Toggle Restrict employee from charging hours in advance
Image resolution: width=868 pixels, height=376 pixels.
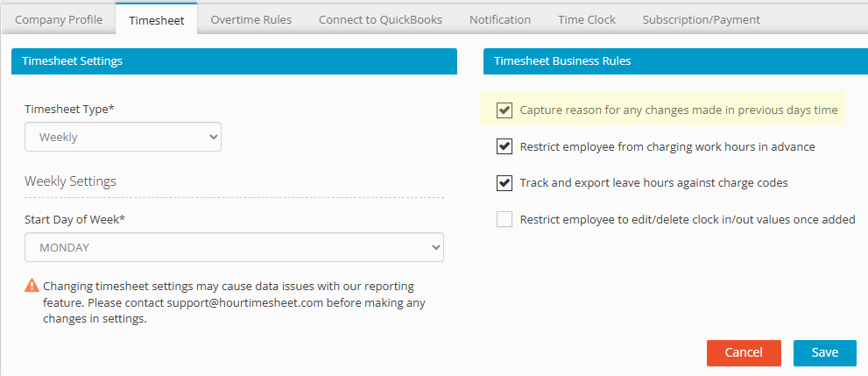(505, 146)
